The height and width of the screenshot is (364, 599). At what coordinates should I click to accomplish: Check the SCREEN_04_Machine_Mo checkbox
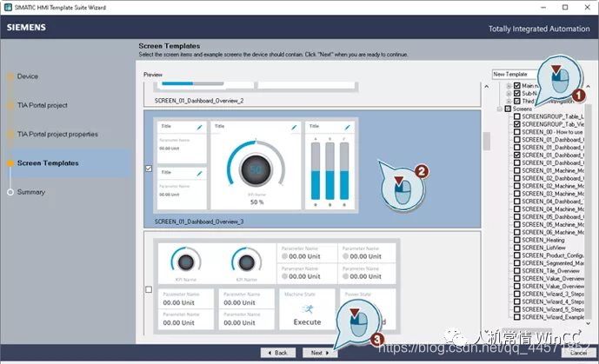[x=517, y=208]
